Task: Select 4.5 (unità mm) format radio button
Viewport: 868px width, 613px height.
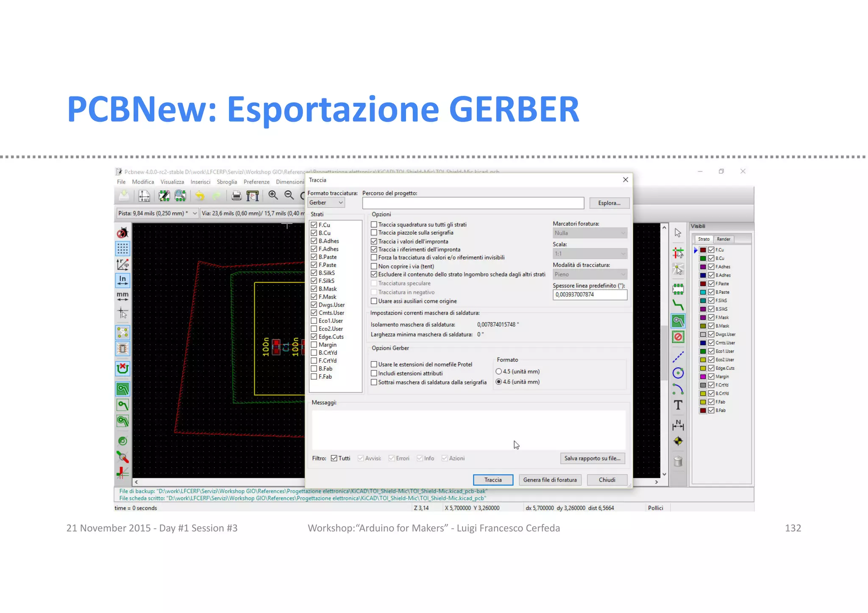Action: point(498,372)
